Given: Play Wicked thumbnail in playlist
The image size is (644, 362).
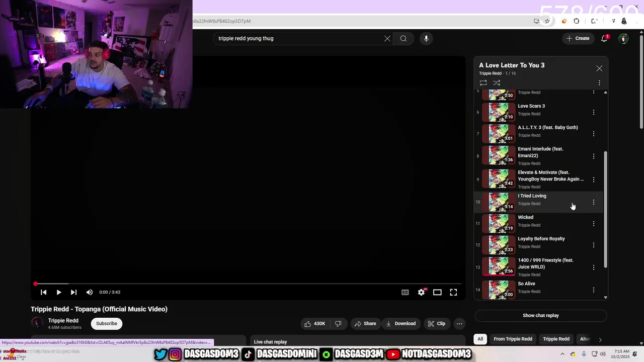Looking at the screenshot, I should pos(499,223).
